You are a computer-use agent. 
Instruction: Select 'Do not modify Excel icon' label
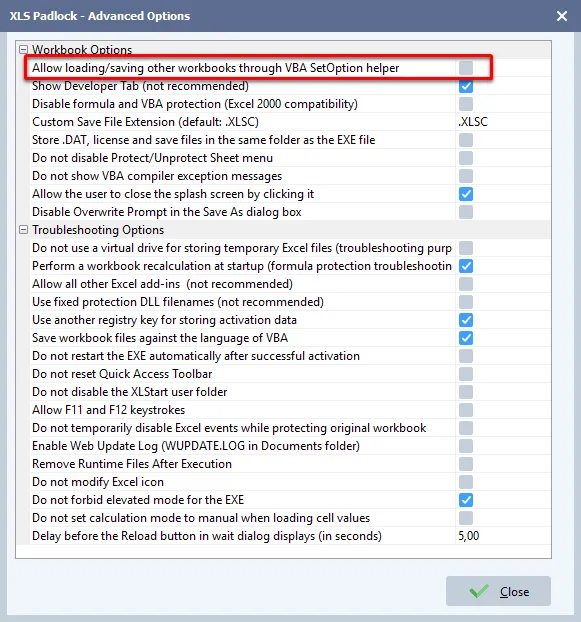[98, 482]
